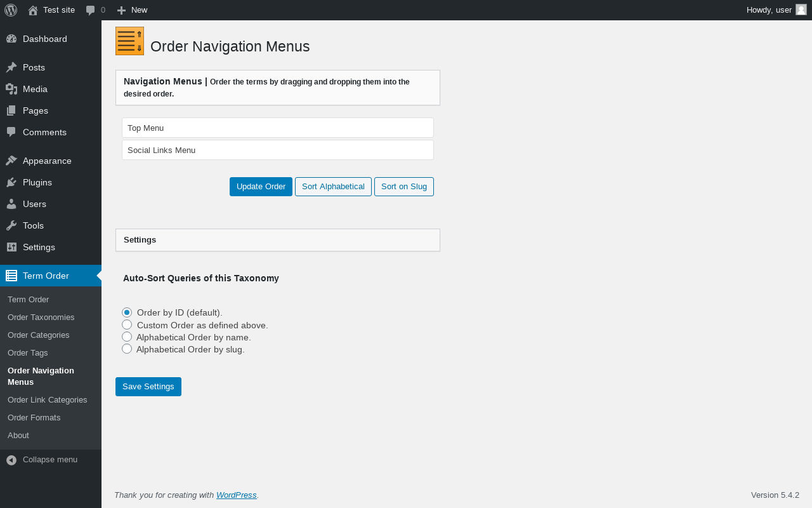
Task: Click the Plugins plug icon
Action: click(x=11, y=182)
